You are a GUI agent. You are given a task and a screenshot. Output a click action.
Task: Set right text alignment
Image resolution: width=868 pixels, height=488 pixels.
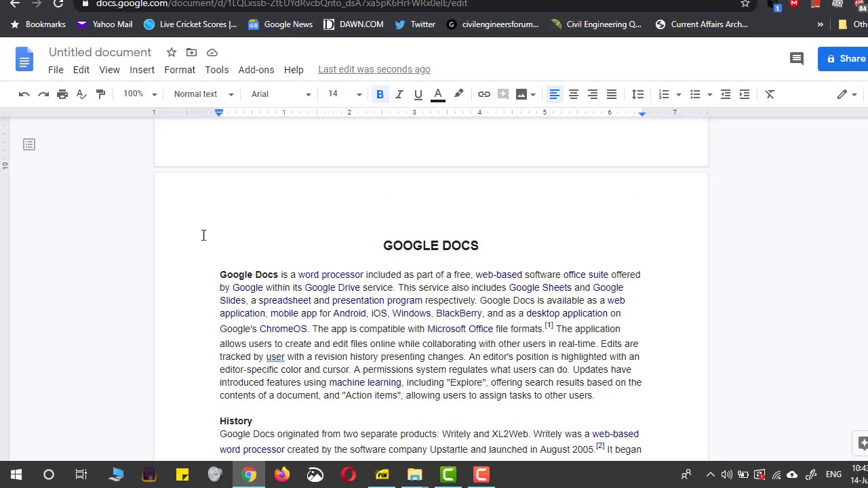click(593, 94)
